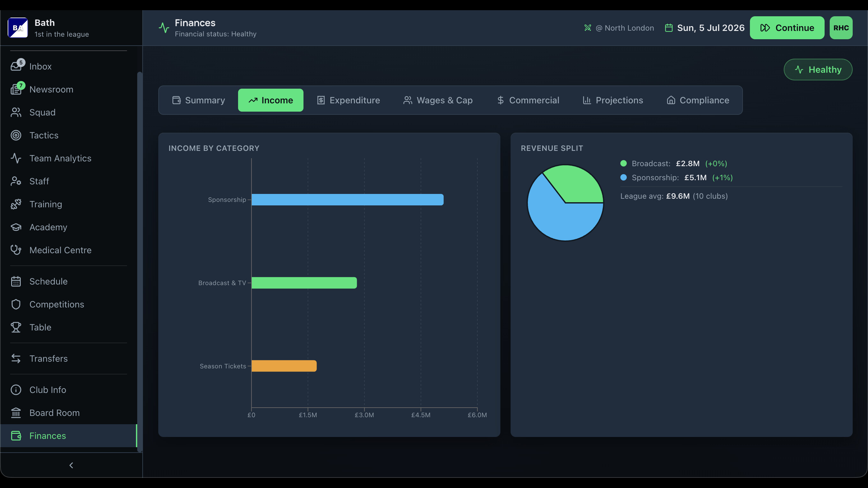Image resolution: width=868 pixels, height=488 pixels.
Task: Open the Staff person-gear icon
Action: 16,181
